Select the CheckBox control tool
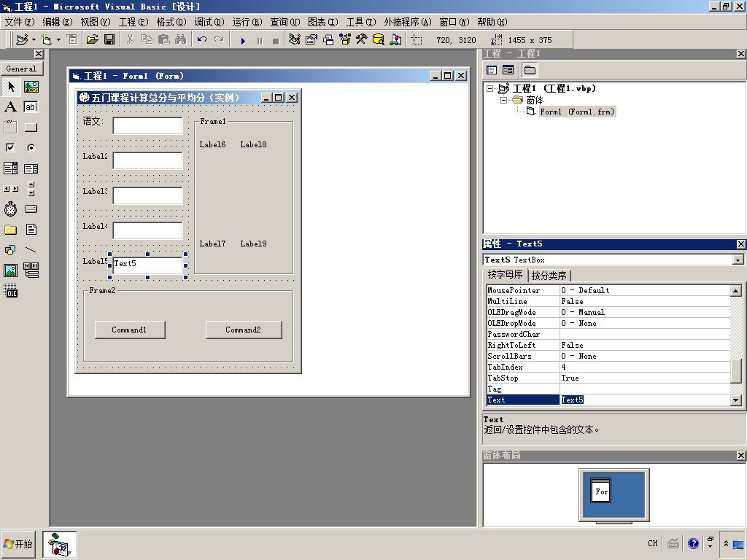 pyautogui.click(x=10, y=147)
